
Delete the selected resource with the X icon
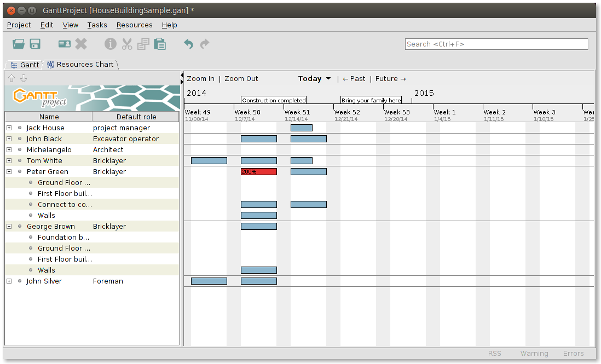pos(81,44)
